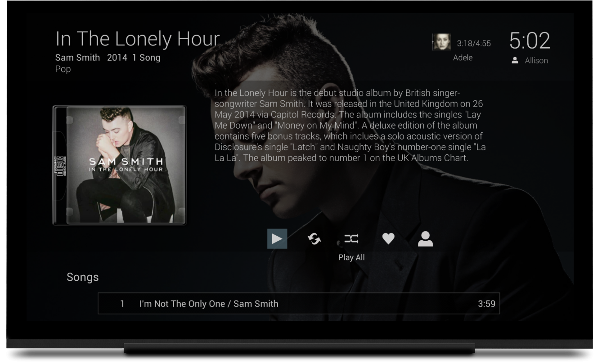Click the 5:02 clock display

pos(530,41)
